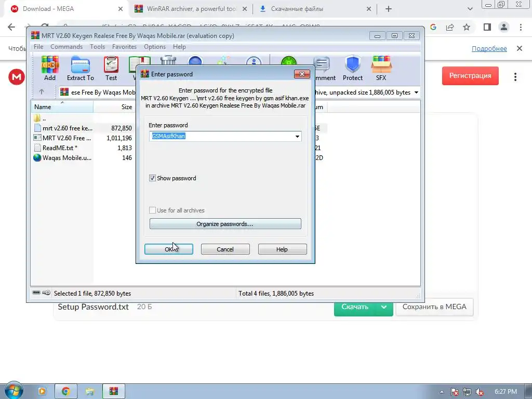Click the MEGA logo

[16, 77]
